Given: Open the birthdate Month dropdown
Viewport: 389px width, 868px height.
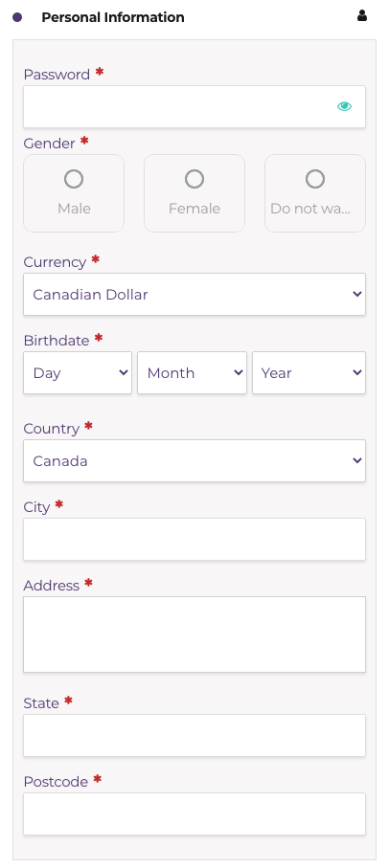Looking at the screenshot, I should click(193, 373).
